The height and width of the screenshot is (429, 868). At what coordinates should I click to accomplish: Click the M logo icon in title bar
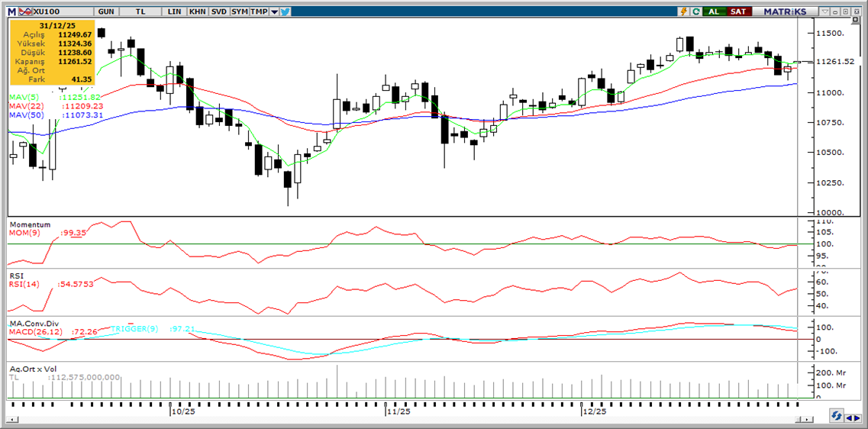click(12, 11)
